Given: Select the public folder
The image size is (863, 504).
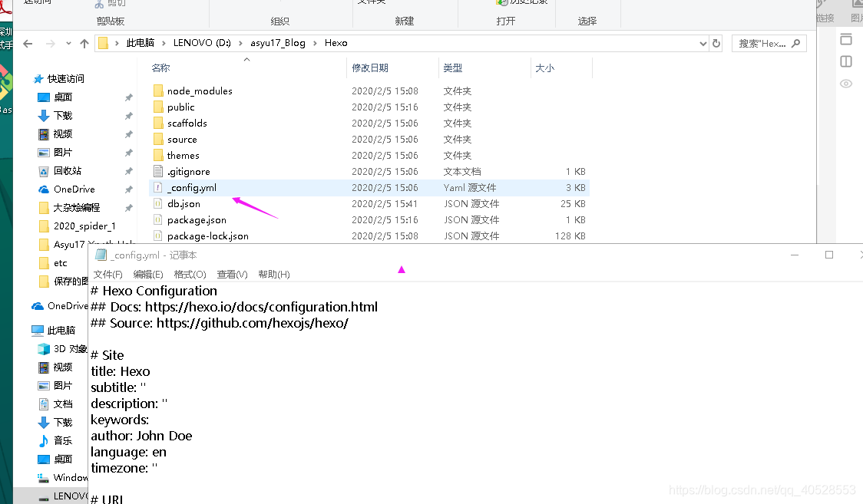Looking at the screenshot, I should tap(180, 107).
